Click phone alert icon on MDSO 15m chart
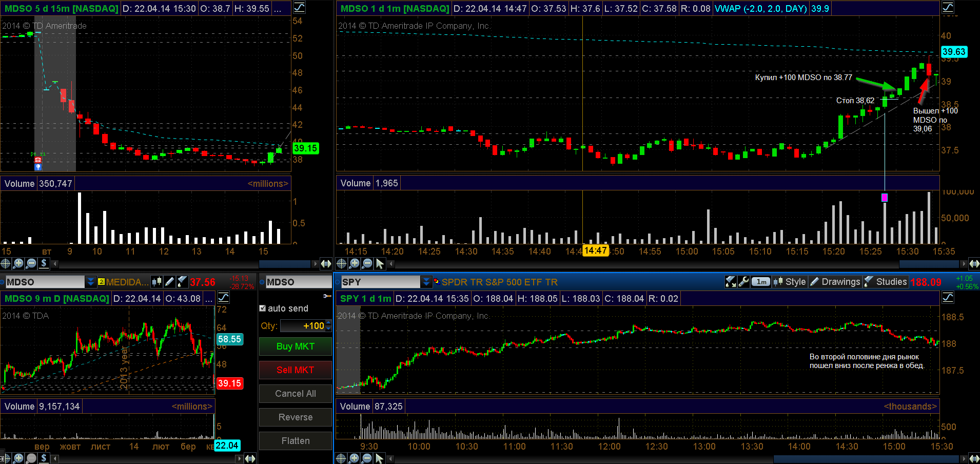The image size is (980, 464). click(37, 160)
